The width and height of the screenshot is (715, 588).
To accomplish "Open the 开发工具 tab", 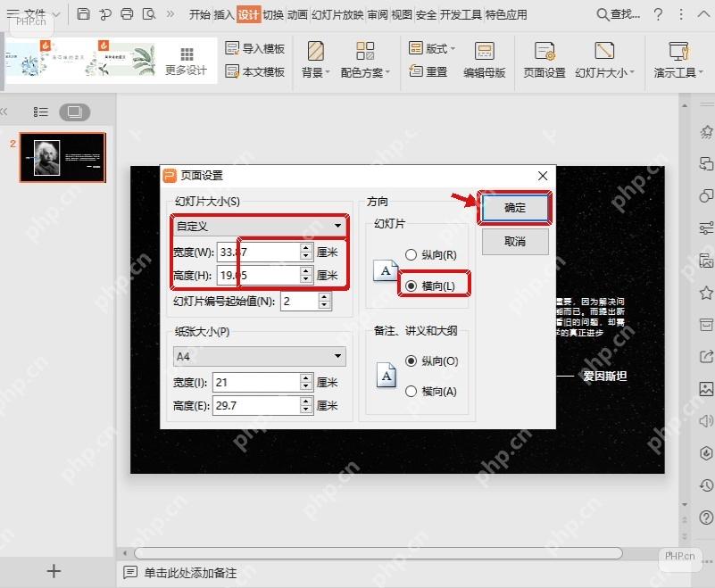I will [x=461, y=14].
